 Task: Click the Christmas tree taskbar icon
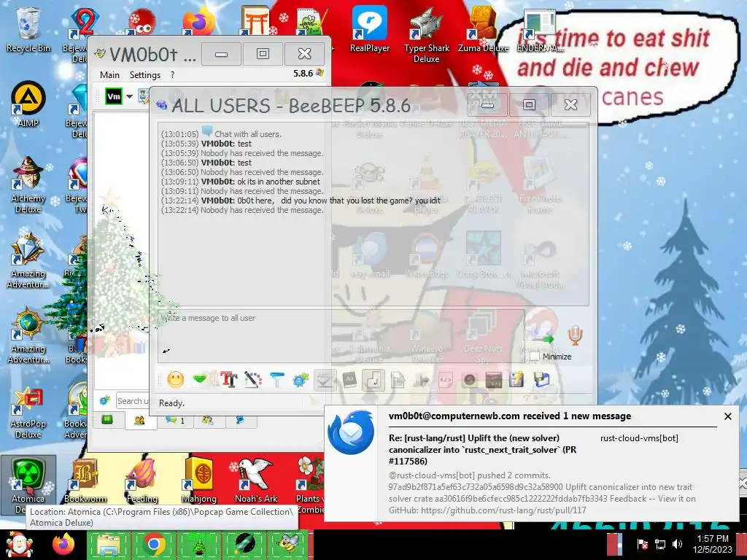[x=198, y=544]
